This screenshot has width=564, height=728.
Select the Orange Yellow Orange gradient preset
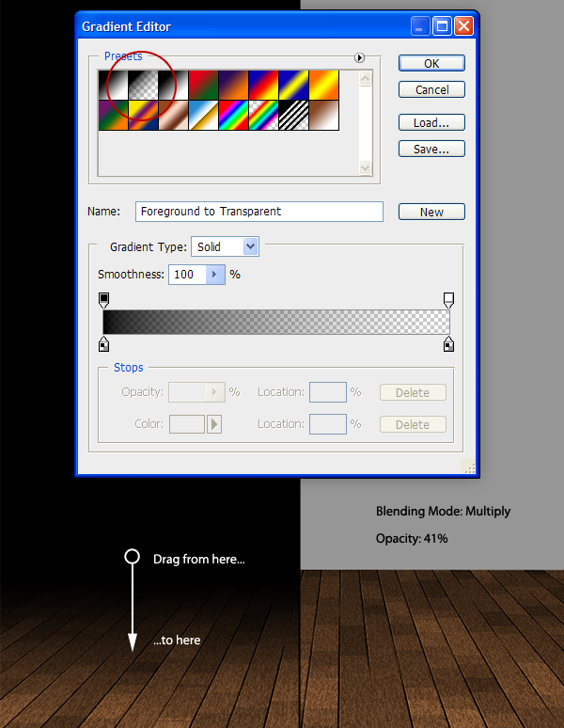(x=323, y=85)
